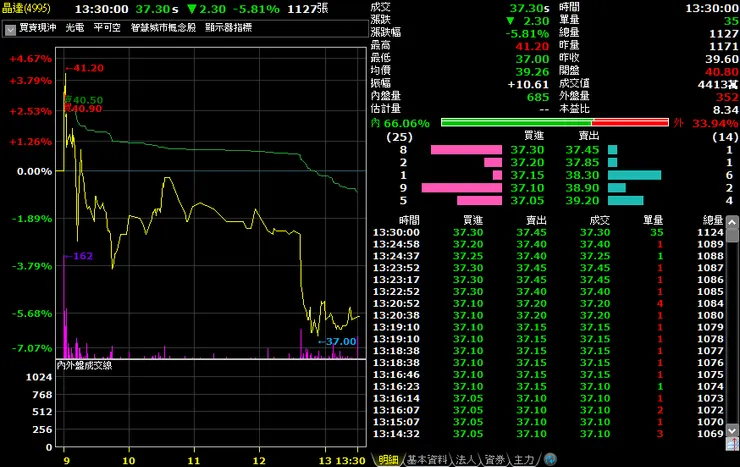Open the dropdown arrow beside 買賣現沖
Image resolution: width=740 pixels, height=467 pixels.
click(10, 30)
